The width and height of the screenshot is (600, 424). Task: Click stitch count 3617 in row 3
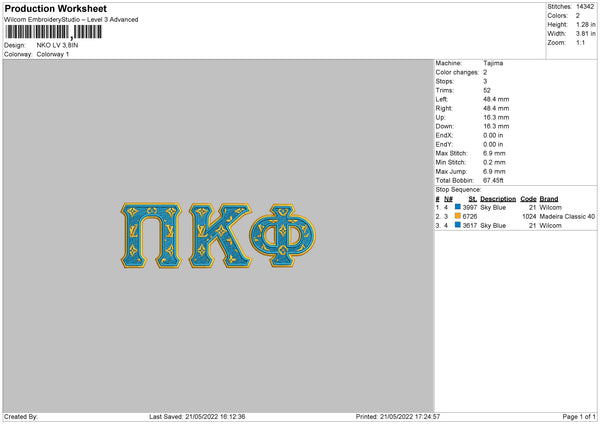pos(470,225)
